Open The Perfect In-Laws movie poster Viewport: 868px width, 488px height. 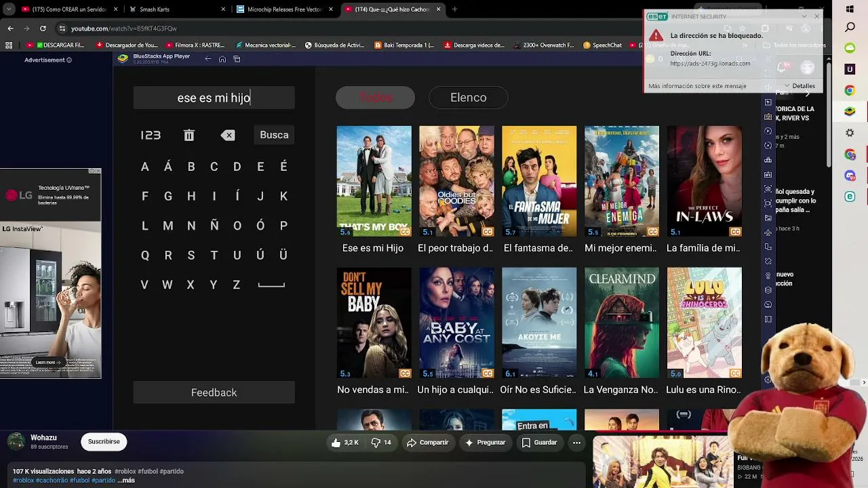pyautogui.click(x=705, y=181)
